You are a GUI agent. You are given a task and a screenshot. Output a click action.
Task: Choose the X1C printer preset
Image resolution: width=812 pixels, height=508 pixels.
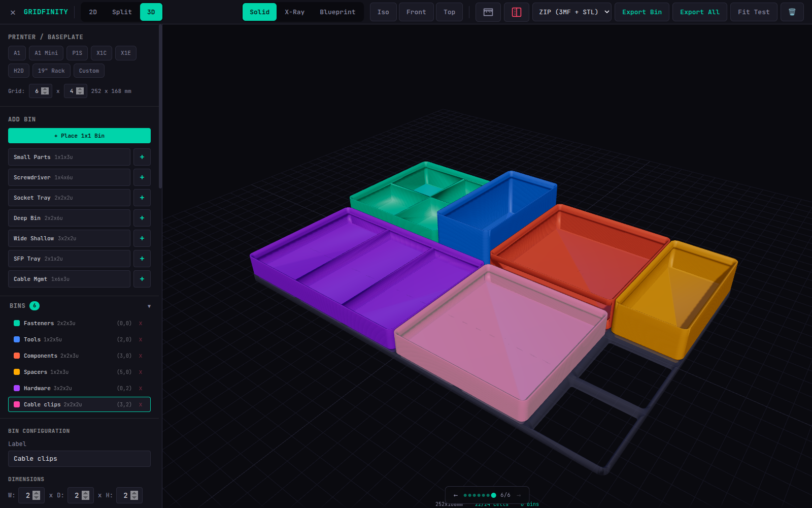[x=101, y=53]
